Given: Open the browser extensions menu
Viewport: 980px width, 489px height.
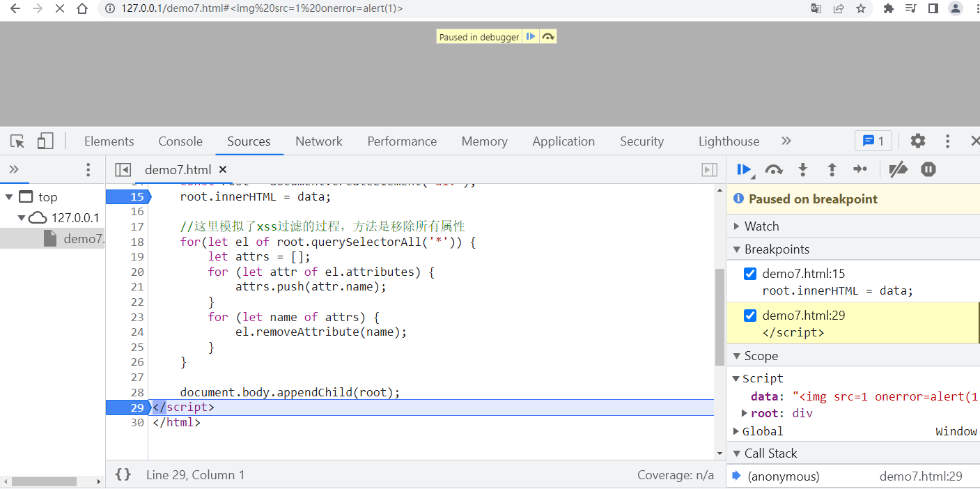Looking at the screenshot, I should tap(889, 9).
